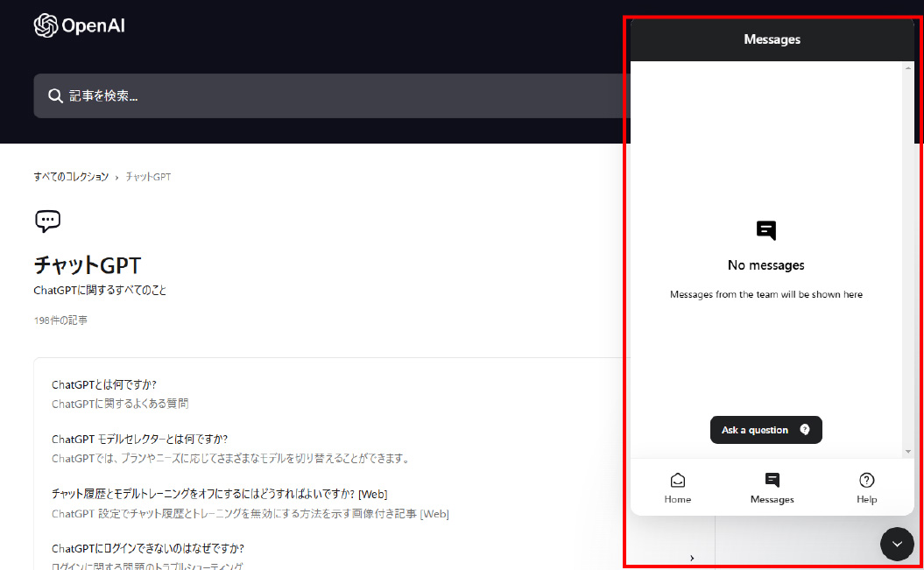Click into the 記事を検索 search field
Screen dimensions: 924x570
[x=332, y=96]
